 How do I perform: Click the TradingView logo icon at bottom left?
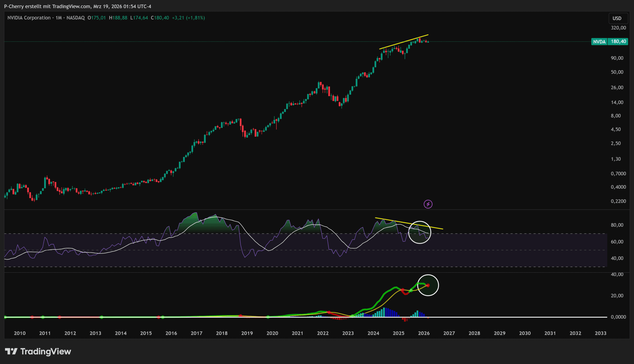pos(11,351)
